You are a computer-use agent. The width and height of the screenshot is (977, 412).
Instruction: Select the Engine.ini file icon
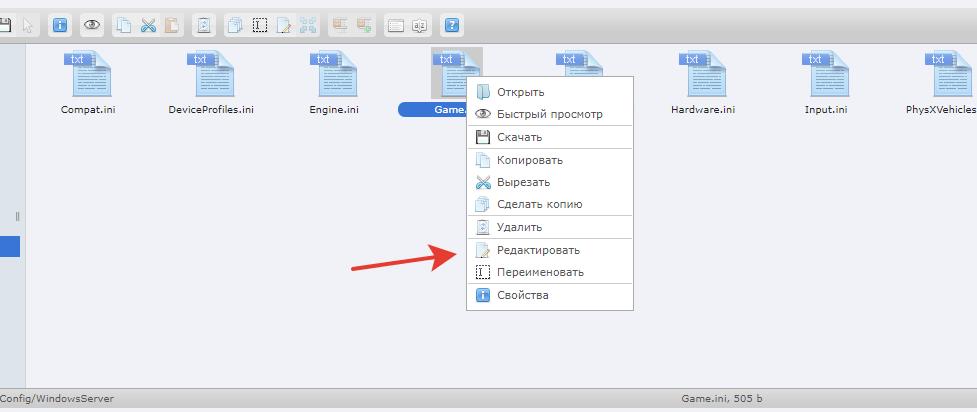tap(334, 74)
